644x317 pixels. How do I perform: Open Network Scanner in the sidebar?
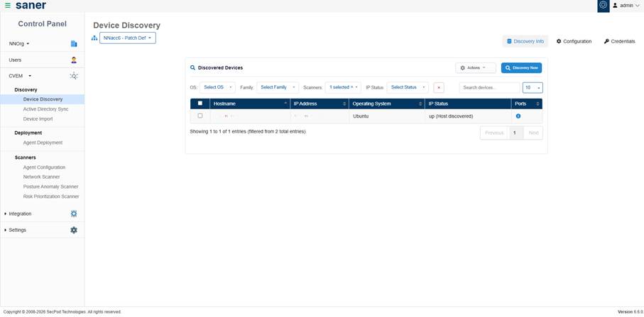[41, 177]
